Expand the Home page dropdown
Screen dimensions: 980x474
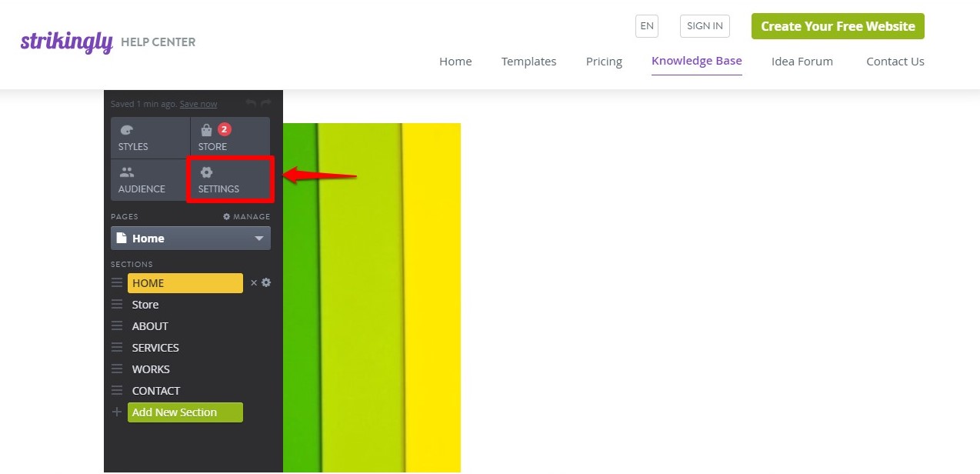click(x=259, y=239)
